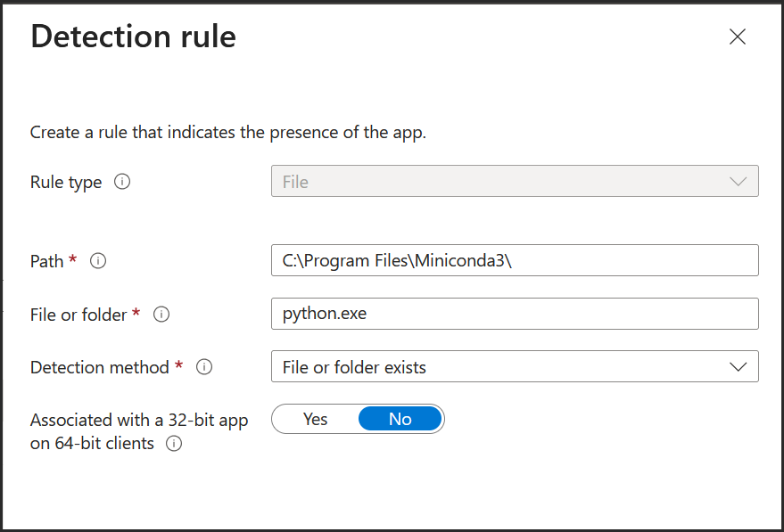Switch the 32-bit app toggle to Yes
The image size is (784, 532).
[317, 419]
